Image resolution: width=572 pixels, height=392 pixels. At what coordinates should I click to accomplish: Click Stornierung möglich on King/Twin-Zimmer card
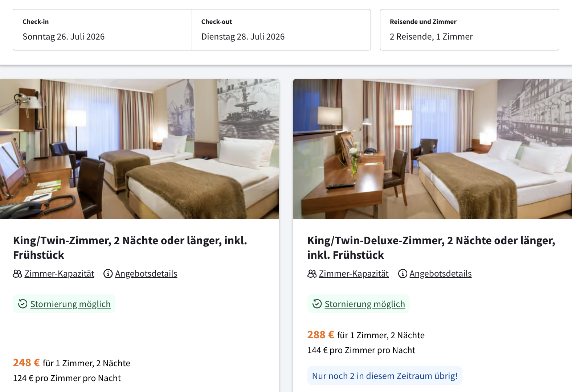tap(70, 304)
